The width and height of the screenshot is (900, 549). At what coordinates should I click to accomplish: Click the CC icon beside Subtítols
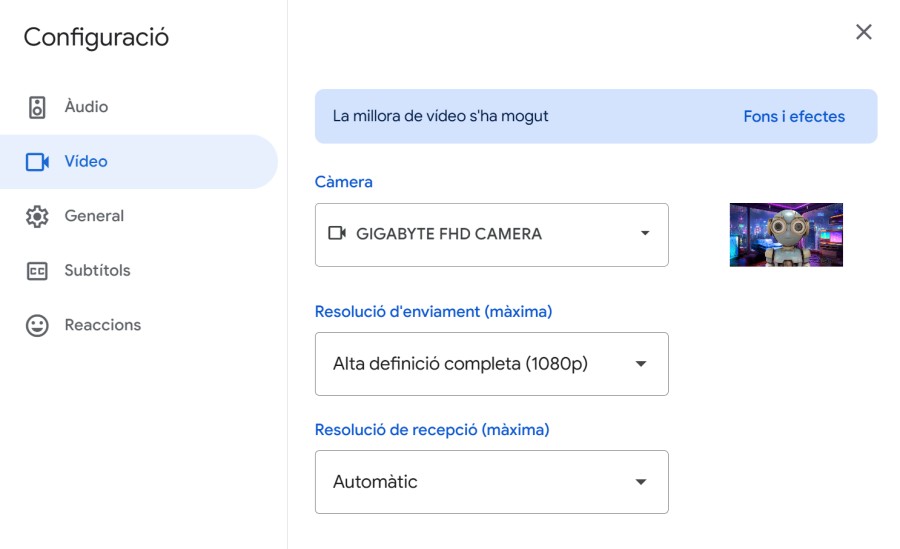tap(37, 271)
